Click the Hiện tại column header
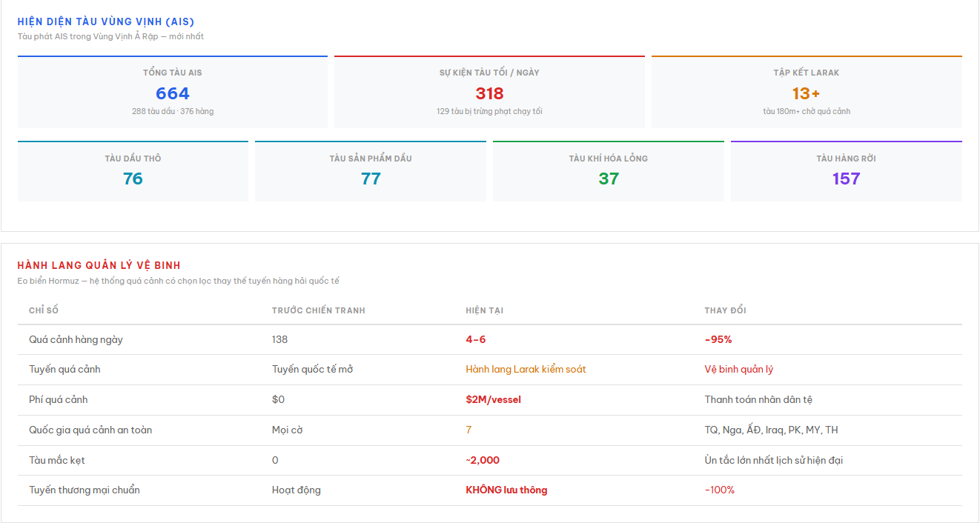 484,310
